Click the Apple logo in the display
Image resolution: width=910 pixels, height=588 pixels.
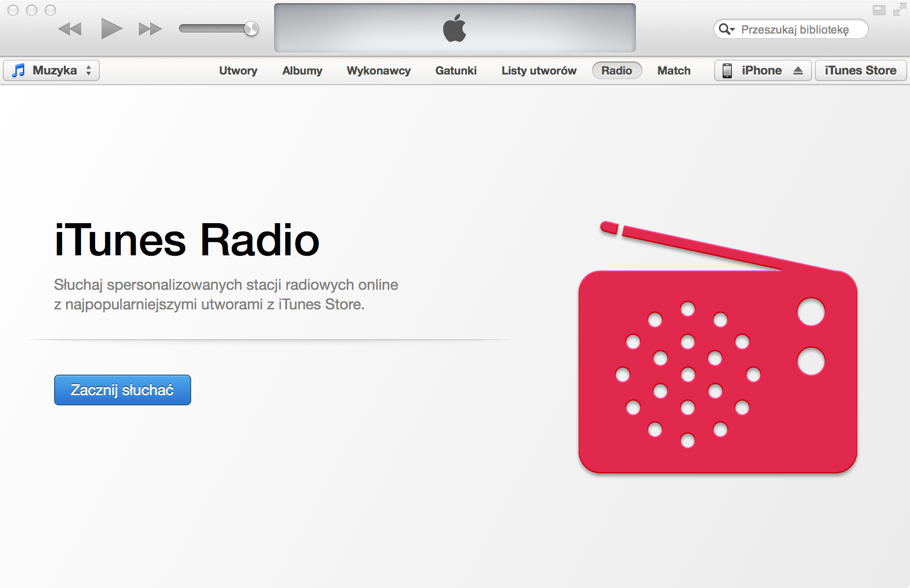tap(455, 28)
